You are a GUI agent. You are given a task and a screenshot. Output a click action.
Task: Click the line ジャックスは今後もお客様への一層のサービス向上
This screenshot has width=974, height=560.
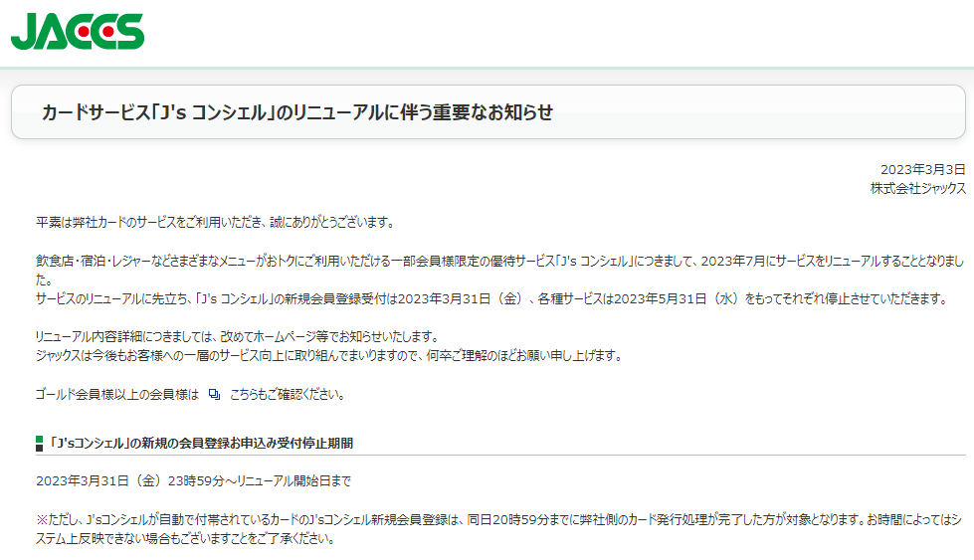pos(330,356)
